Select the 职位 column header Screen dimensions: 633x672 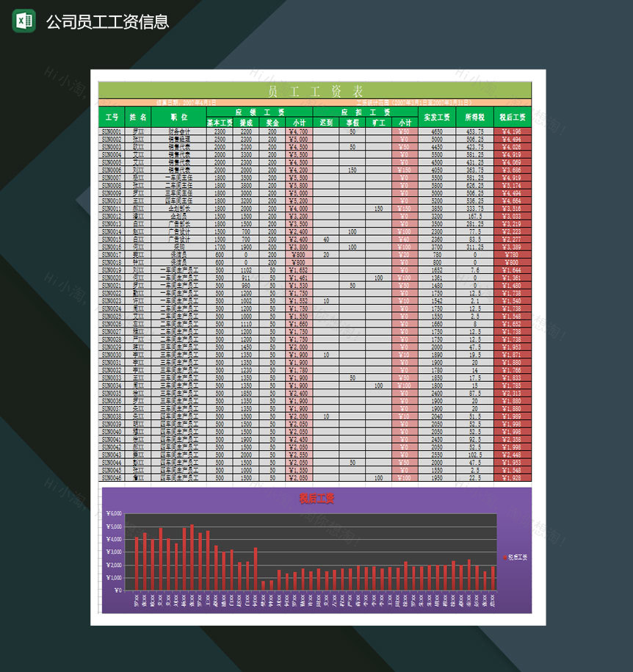pyautogui.click(x=178, y=117)
